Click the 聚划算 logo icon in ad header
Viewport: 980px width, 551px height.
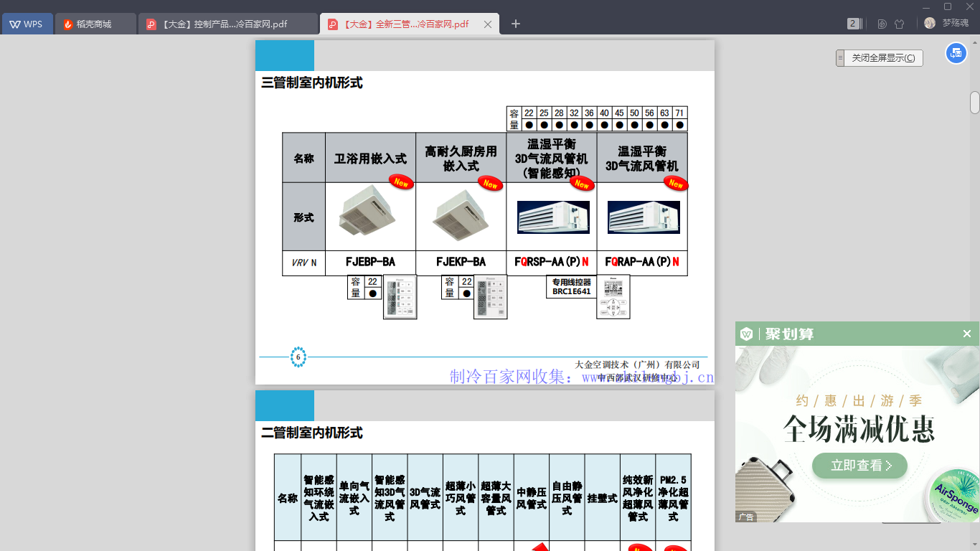click(747, 334)
